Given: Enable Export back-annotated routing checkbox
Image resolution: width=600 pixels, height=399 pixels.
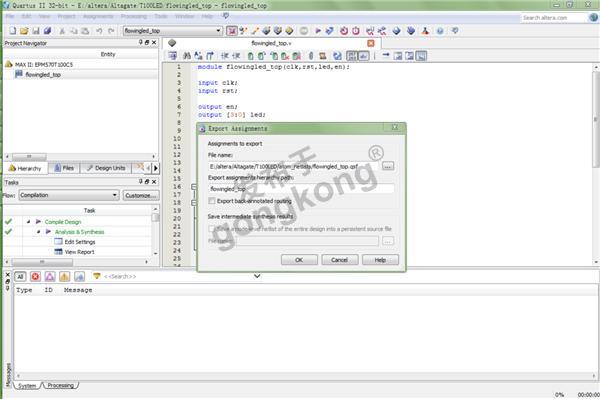Looking at the screenshot, I should pos(212,201).
